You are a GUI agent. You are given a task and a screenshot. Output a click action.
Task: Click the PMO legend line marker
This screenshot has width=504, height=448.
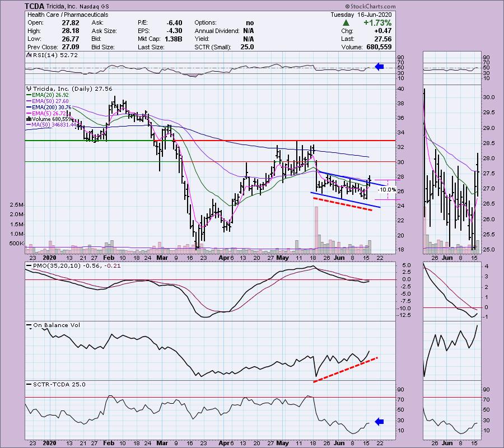(29, 266)
